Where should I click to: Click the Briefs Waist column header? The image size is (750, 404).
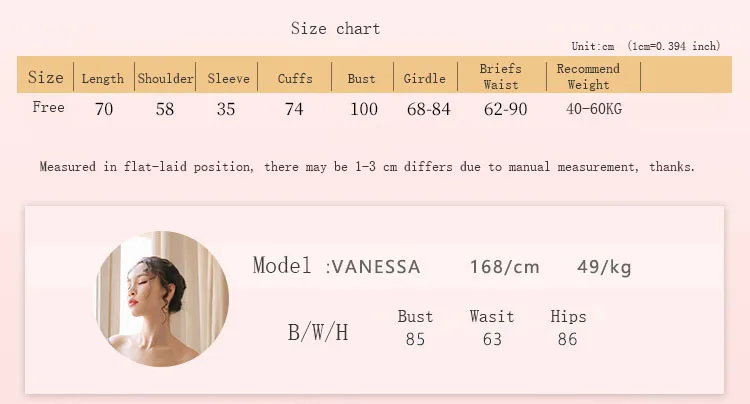click(500, 76)
